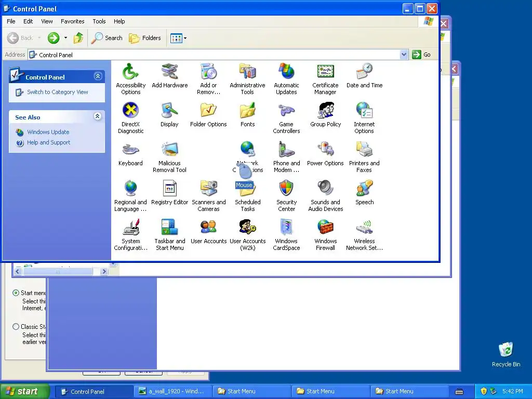The image size is (532, 399).
Task: Click Switch to Category View link
Action: point(57,92)
